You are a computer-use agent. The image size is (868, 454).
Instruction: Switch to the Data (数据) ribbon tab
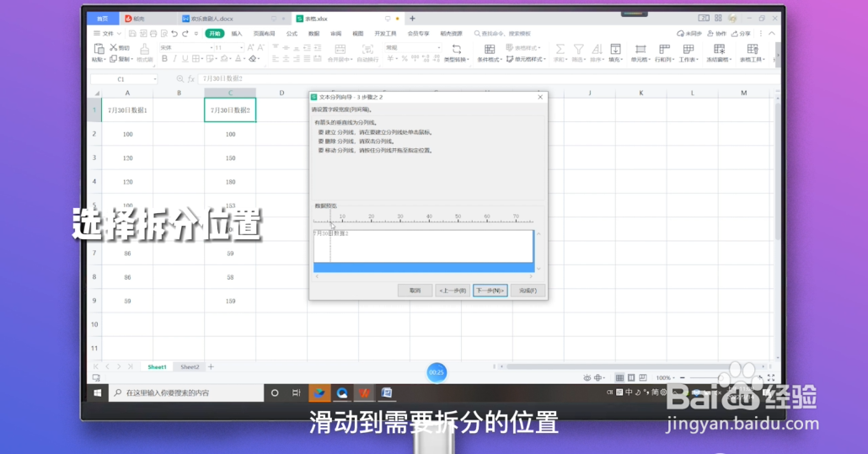313,34
